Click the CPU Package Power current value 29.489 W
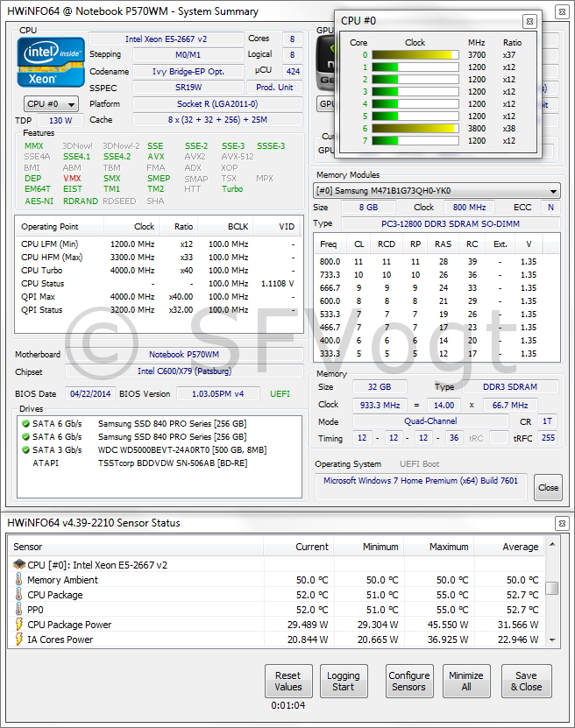The height and width of the screenshot is (728, 575). coord(308,625)
